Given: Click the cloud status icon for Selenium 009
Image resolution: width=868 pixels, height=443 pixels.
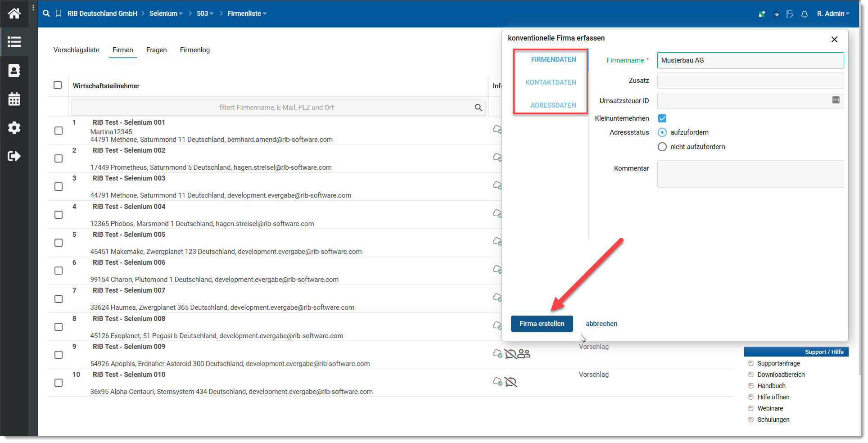Looking at the screenshot, I should coord(497,354).
